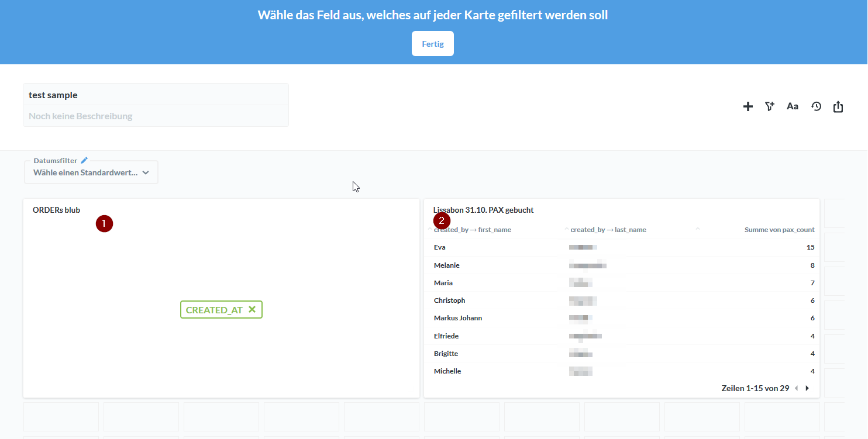
Task: Add a text box using the Aa icon
Action: 793,106
